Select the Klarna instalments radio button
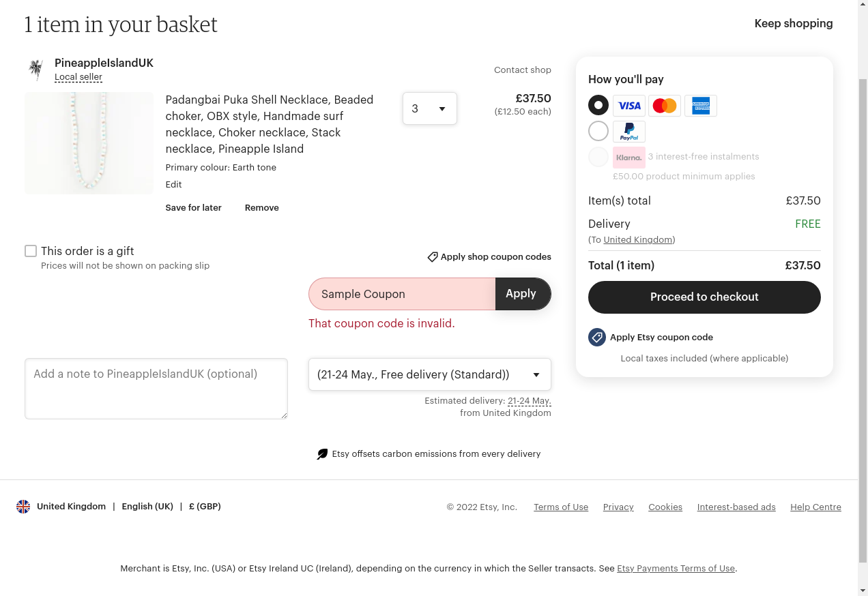Image resolution: width=868 pixels, height=596 pixels. (x=598, y=157)
